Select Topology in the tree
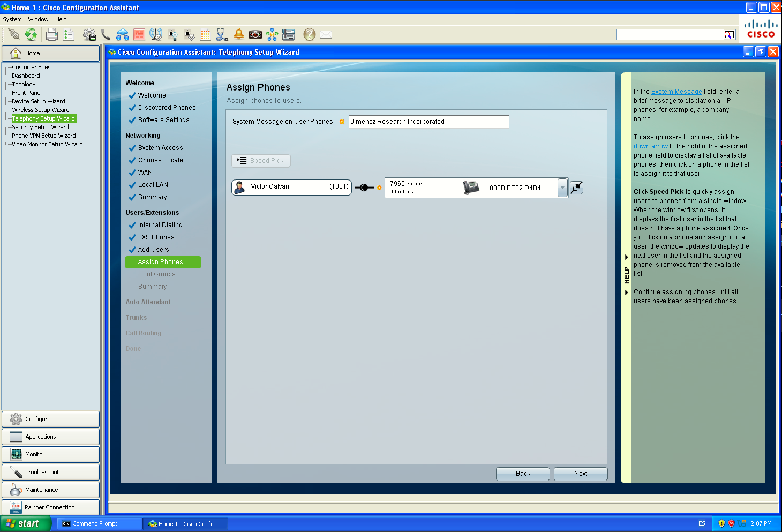This screenshot has height=532, width=782. click(x=24, y=84)
